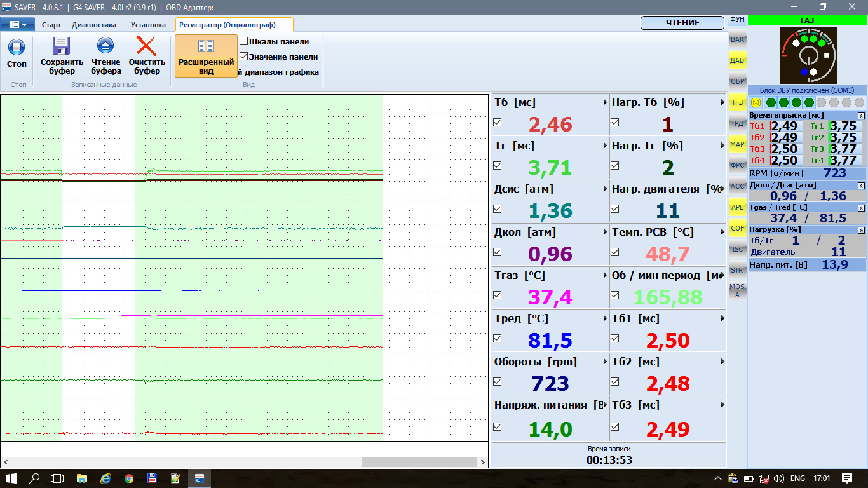
Task: Switch to the Диагностика tab
Action: coord(94,25)
